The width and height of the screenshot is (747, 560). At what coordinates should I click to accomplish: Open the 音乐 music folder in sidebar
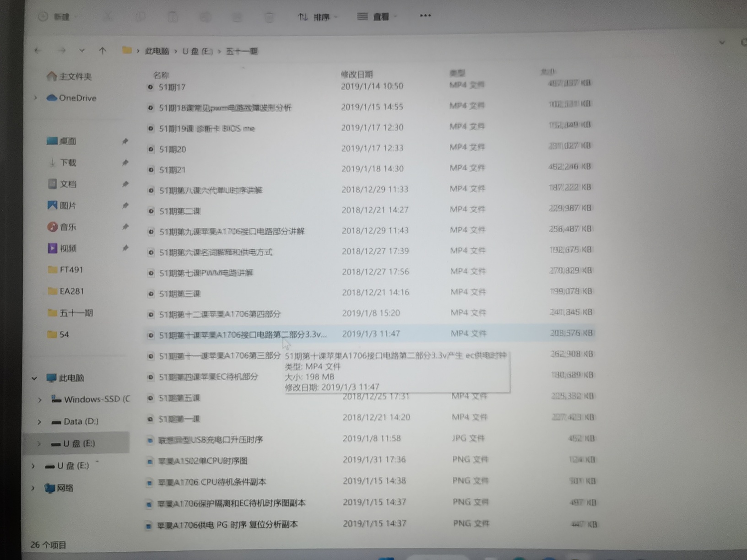point(67,227)
